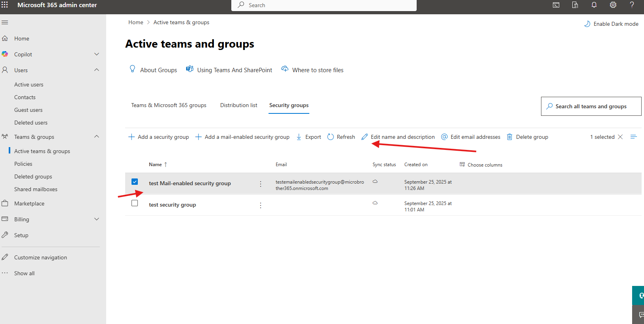The width and height of the screenshot is (644, 324).
Task: Switch to the Distribution list tab
Action: pos(238,105)
